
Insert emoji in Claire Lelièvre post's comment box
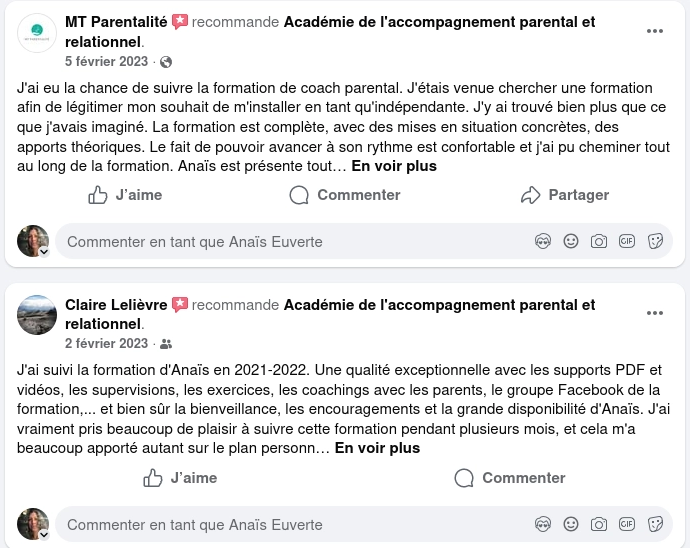(x=571, y=524)
